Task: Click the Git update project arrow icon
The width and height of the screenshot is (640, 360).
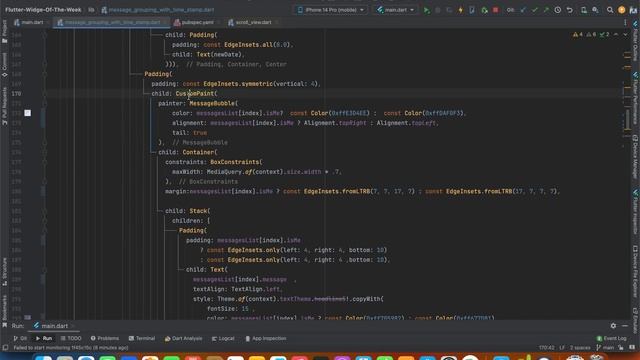Action: pos(523,10)
